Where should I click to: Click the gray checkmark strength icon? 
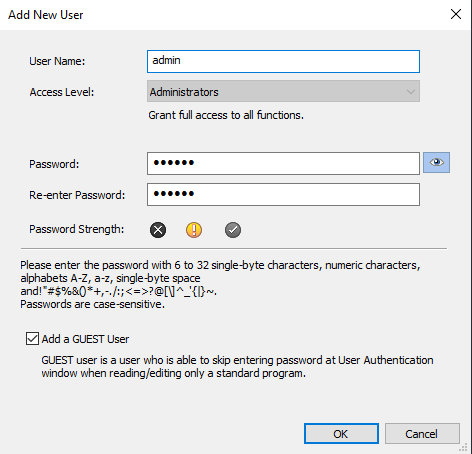click(233, 230)
